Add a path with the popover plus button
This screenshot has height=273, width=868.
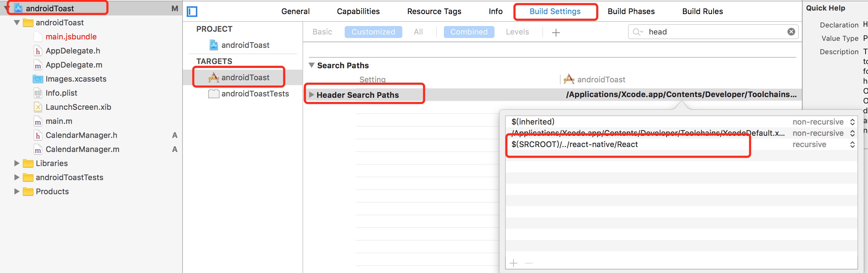click(x=513, y=263)
